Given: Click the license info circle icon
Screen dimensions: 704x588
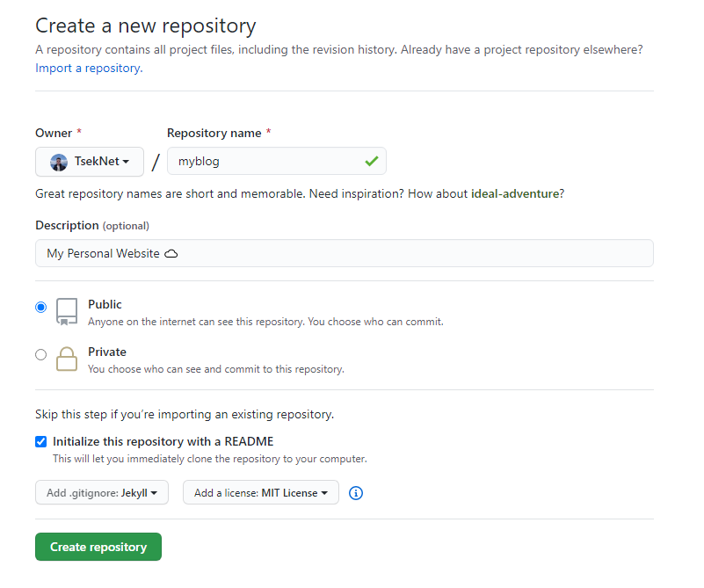Looking at the screenshot, I should click(x=356, y=493).
